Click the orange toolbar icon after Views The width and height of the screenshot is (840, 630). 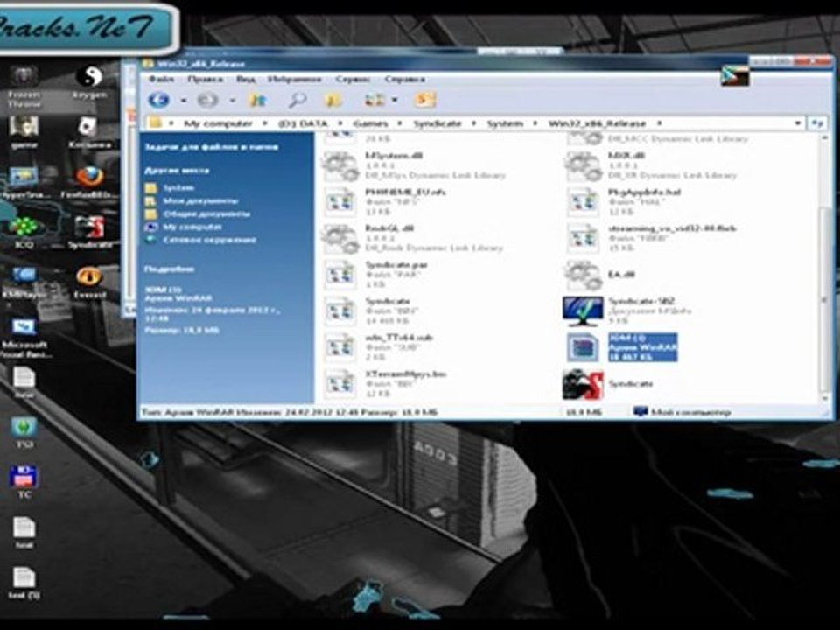[425, 100]
